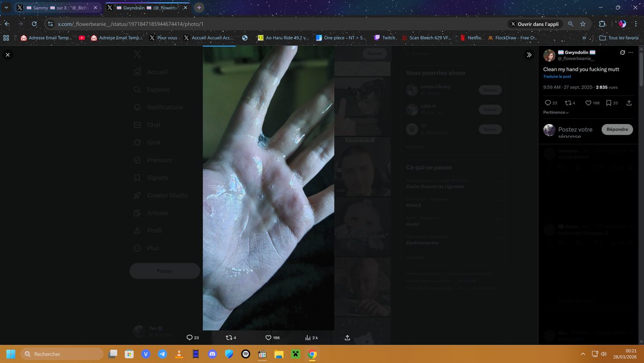
Task: Open File Explorer from the taskbar
Action: click(279, 354)
